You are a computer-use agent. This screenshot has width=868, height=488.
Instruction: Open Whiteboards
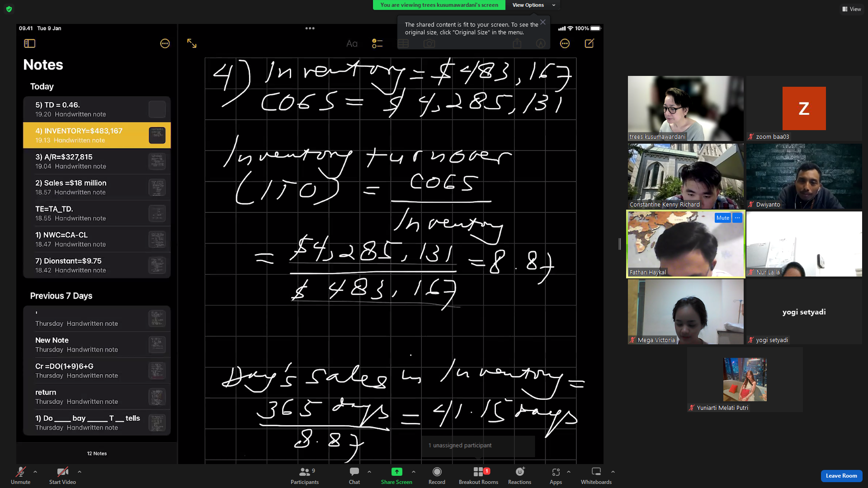point(596,475)
